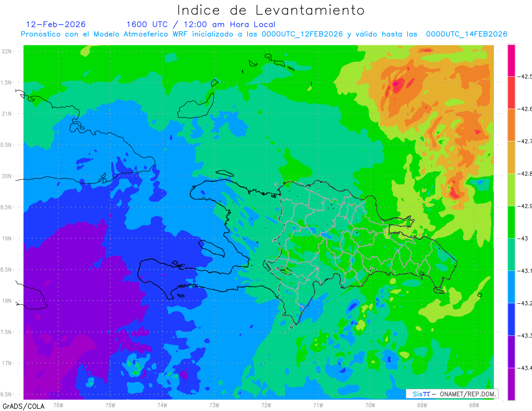Click the latitude label "6.5N"
The image size is (532, 411).
pos(7,394)
